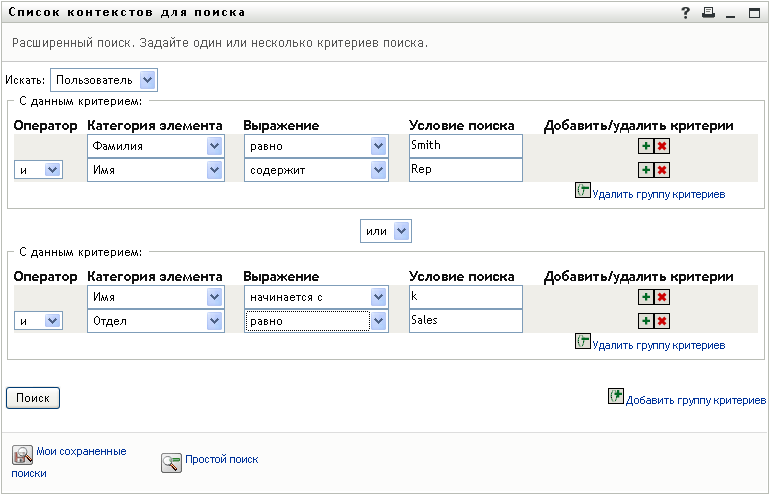The width and height of the screenshot is (769, 496).
Task: Open the Отдел category dropdown
Action: click(x=213, y=321)
